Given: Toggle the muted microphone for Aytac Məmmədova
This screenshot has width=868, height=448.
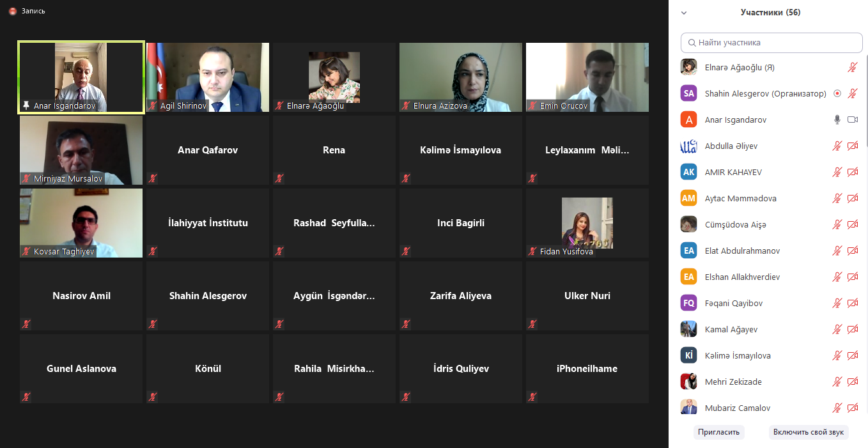Looking at the screenshot, I should tap(837, 198).
